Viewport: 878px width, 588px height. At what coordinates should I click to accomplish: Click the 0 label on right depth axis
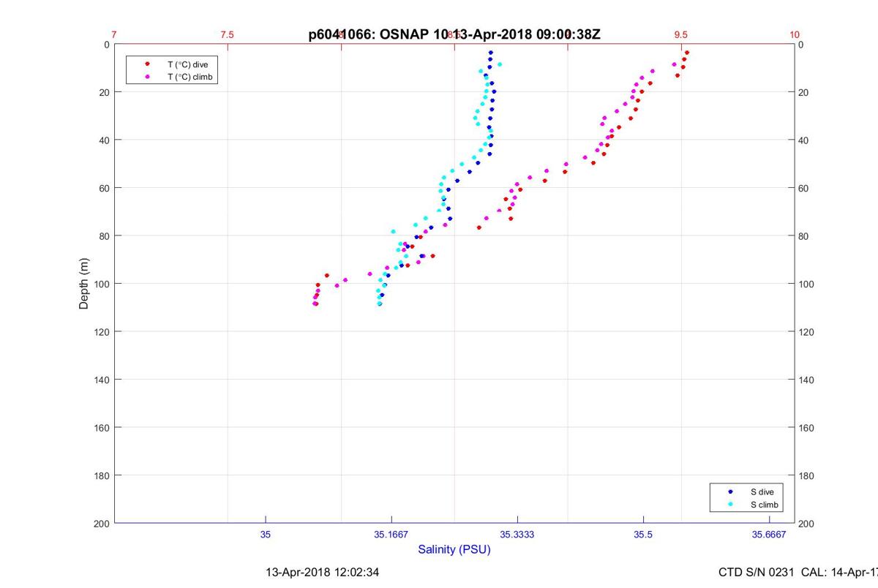point(801,45)
